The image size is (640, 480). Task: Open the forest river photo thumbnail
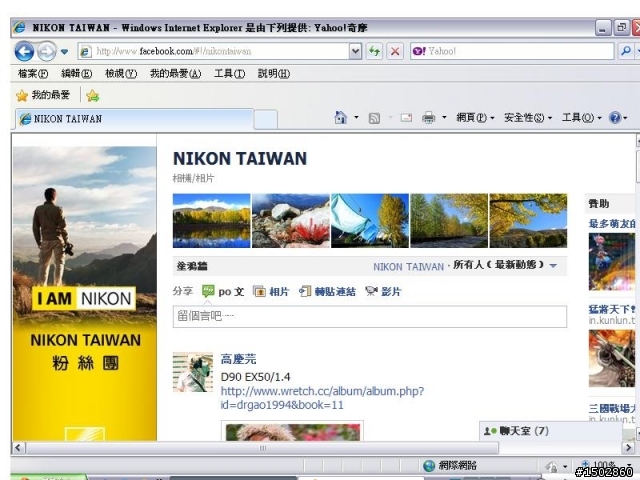[449, 221]
